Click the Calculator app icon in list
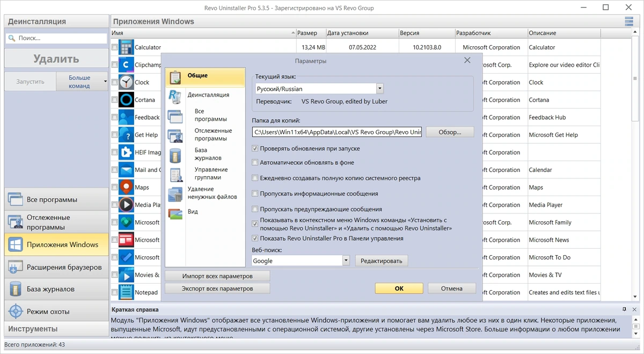 [x=126, y=47]
